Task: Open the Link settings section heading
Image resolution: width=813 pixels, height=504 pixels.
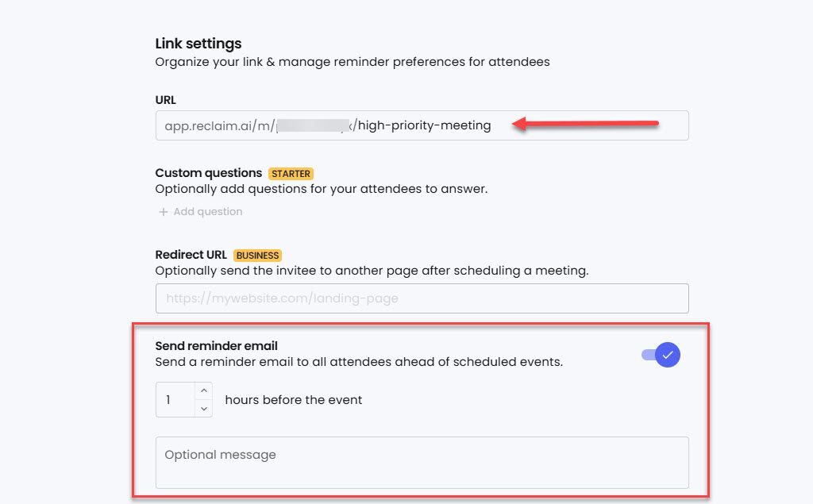Action: tap(198, 44)
